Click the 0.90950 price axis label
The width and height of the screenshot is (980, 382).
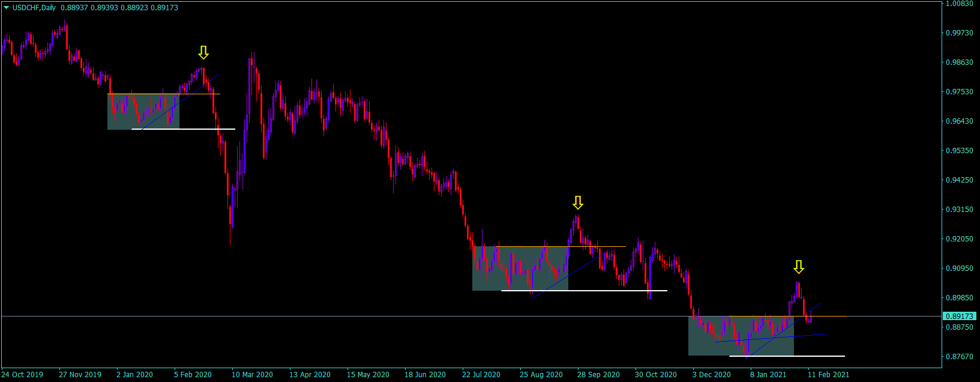[x=959, y=268]
